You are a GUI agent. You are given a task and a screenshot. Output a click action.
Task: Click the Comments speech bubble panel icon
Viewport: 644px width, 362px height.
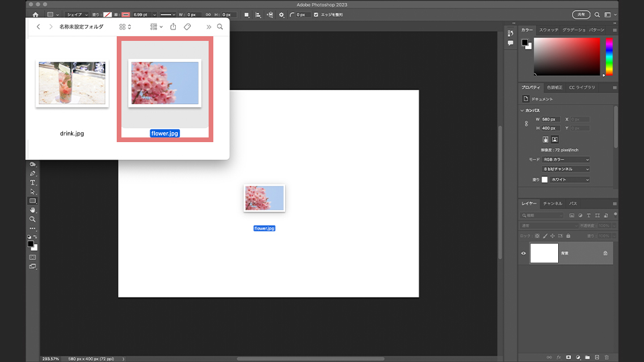pos(510,43)
